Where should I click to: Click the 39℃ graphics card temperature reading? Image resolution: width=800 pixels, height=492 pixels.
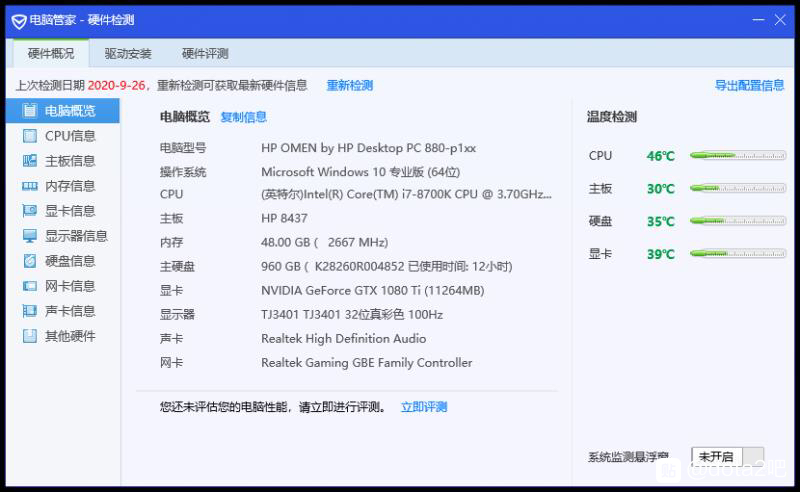click(661, 254)
